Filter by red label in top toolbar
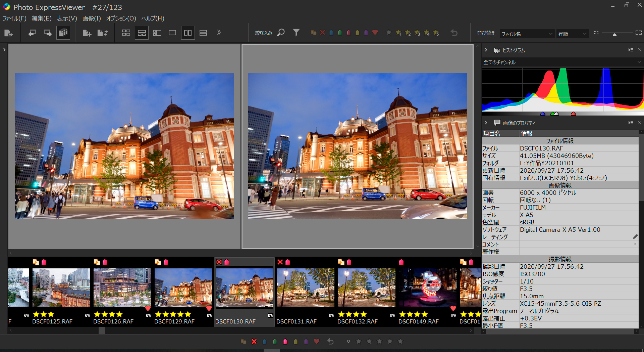The height and width of the screenshot is (352, 644). [x=348, y=33]
